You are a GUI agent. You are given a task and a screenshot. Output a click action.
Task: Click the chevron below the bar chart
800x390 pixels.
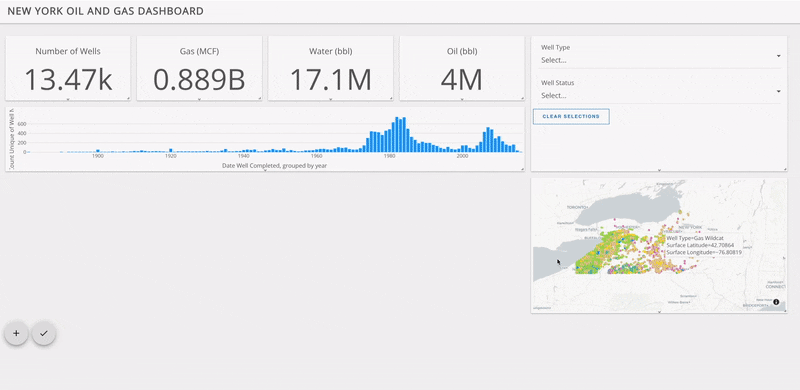pos(265,170)
